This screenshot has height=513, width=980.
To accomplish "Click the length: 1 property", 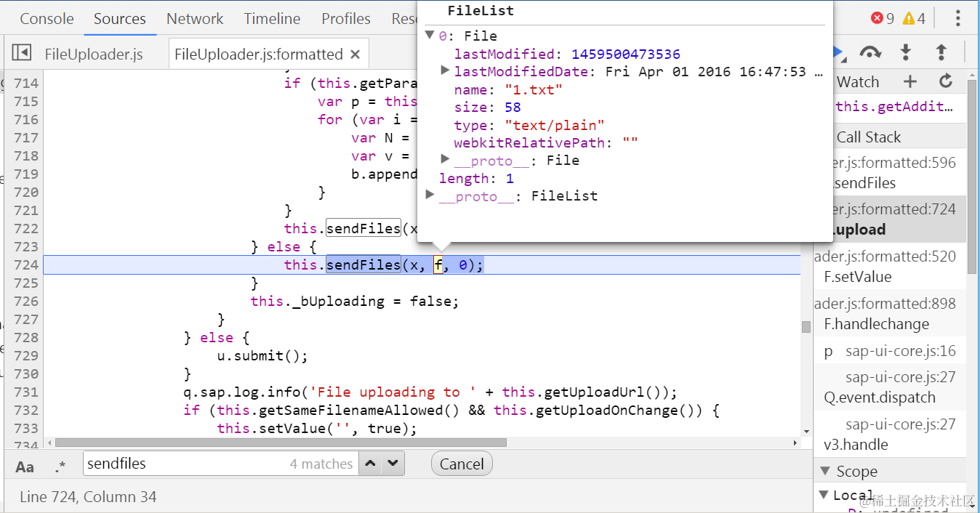I will (x=476, y=178).
